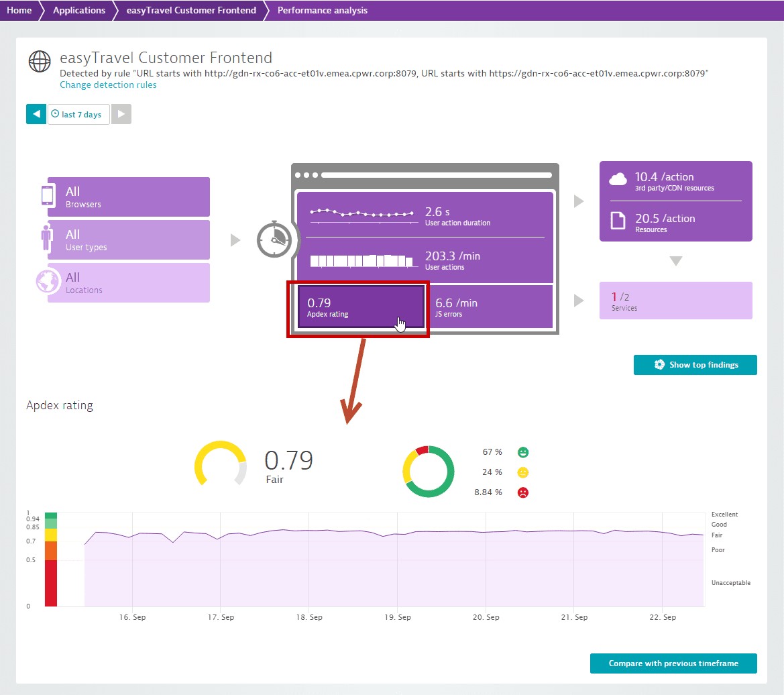This screenshot has height=695, width=784.
Task: Click the Apdex rating section heading
Action: [x=60, y=405]
